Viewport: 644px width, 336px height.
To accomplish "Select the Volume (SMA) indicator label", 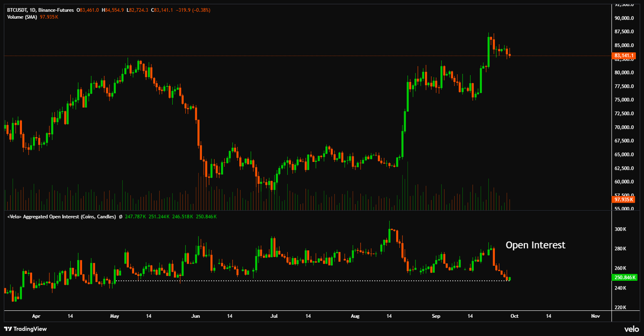I will (x=22, y=17).
